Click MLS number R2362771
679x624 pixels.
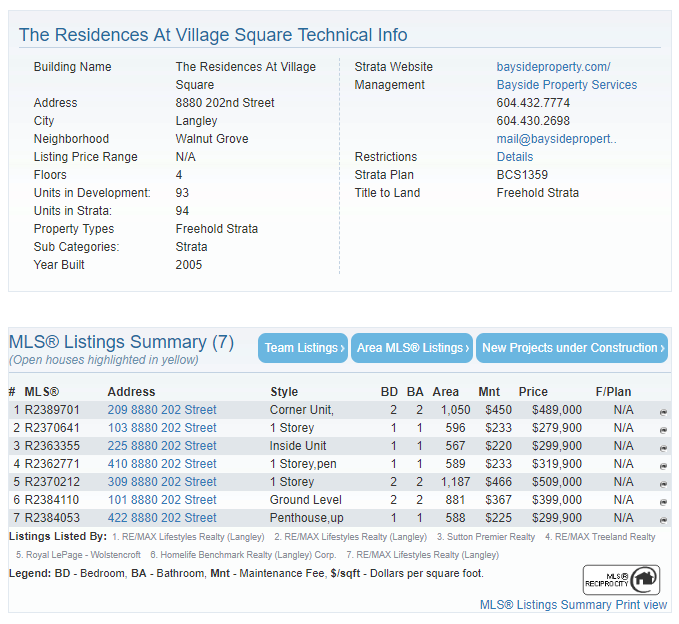click(x=52, y=464)
